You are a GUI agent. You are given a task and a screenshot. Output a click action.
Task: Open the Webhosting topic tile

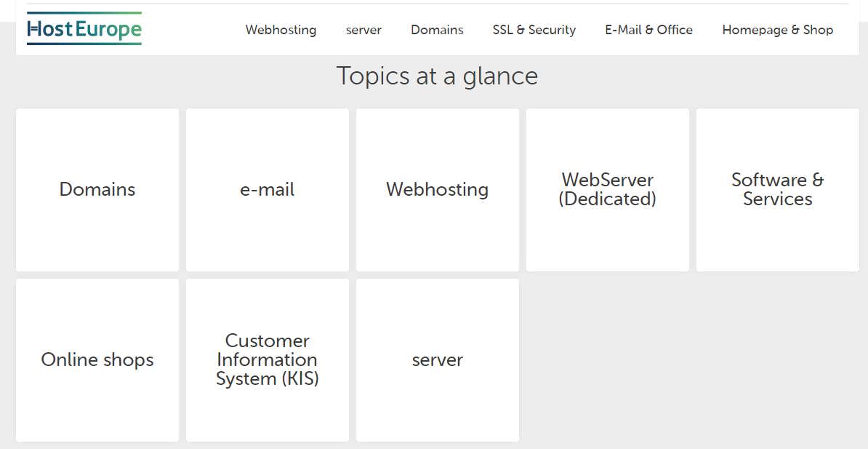438,190
